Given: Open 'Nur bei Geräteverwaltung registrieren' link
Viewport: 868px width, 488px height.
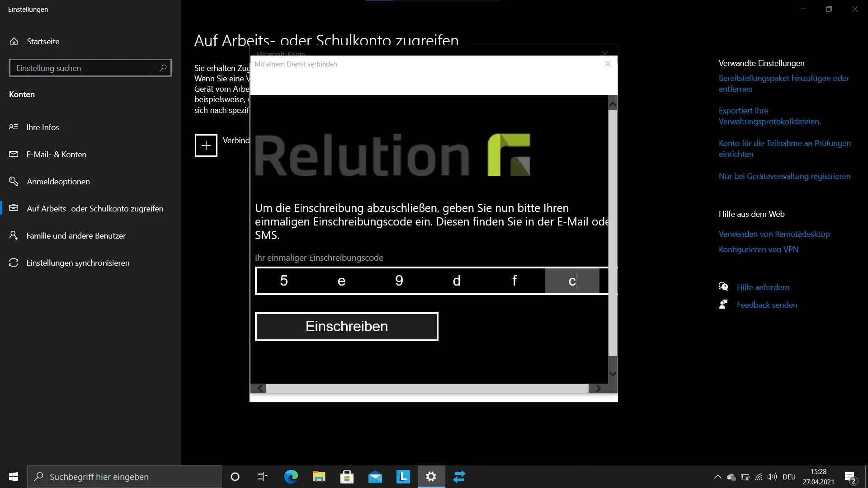Looking at the screenshot, I should [x=784, y=176].
